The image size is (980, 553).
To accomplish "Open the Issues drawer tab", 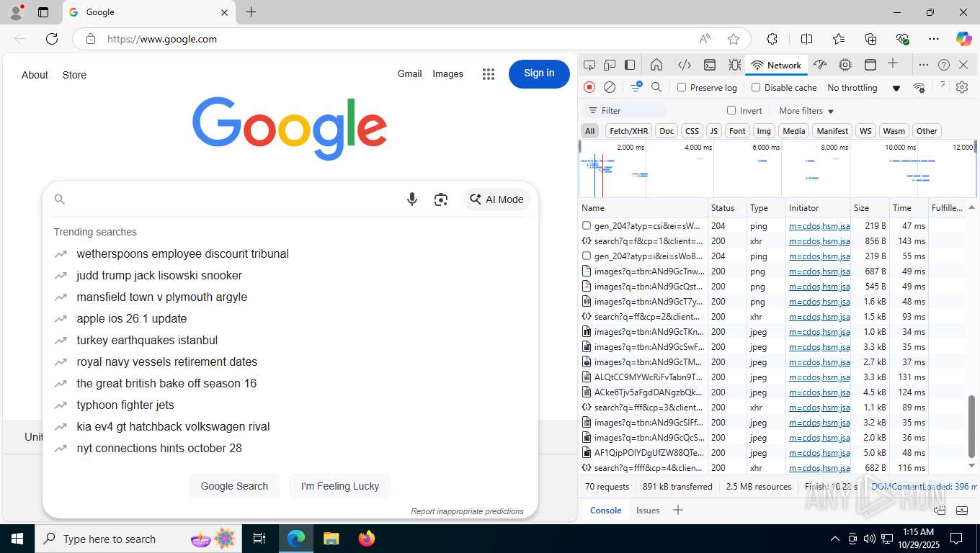I will [648, 510].
